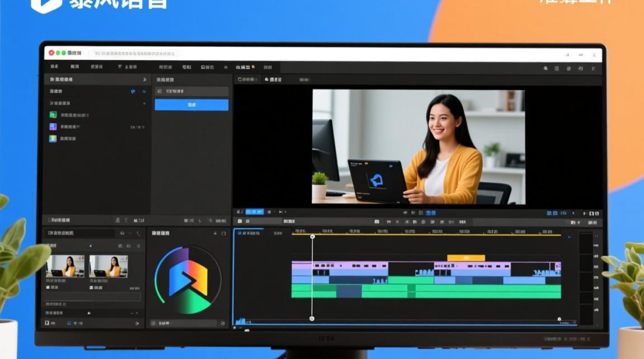Click the empty outlined field below the media thumbnails

[x=93, y=297]
